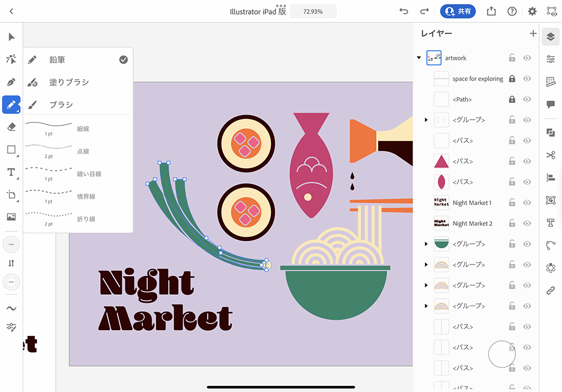562x392 pixels.
Task: Tap the 共有 share button
Action: (457, 11)
